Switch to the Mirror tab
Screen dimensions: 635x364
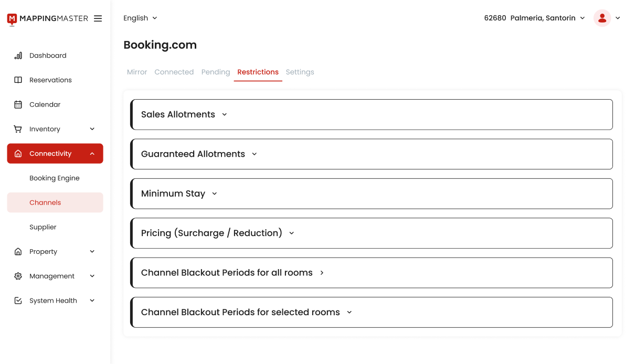(137, 72)
